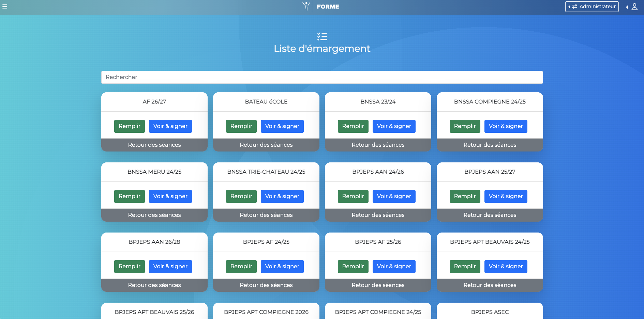Click Remplir for BNSSA MERU 24/25
644x319 pixels.
[130, 196]
